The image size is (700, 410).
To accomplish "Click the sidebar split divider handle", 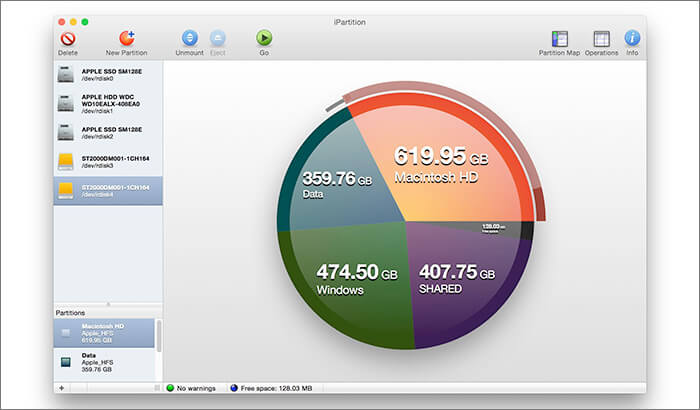I will [x=108, y=304].
